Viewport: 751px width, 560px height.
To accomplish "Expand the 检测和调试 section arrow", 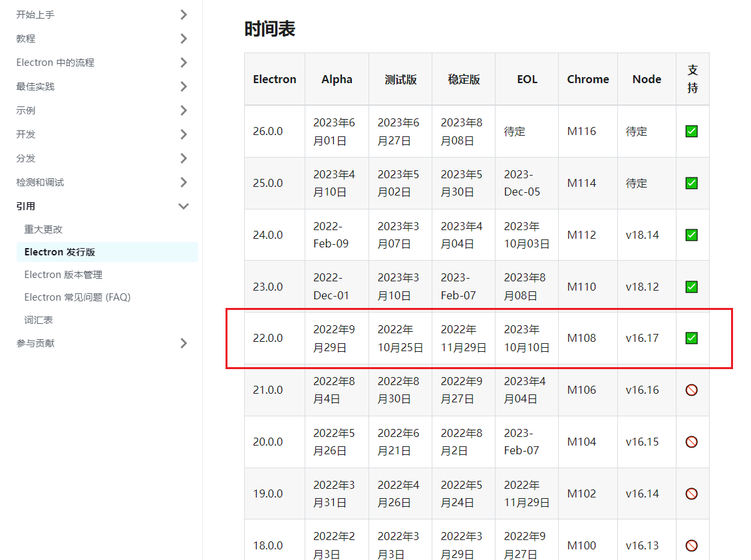I will coord(184,182).
